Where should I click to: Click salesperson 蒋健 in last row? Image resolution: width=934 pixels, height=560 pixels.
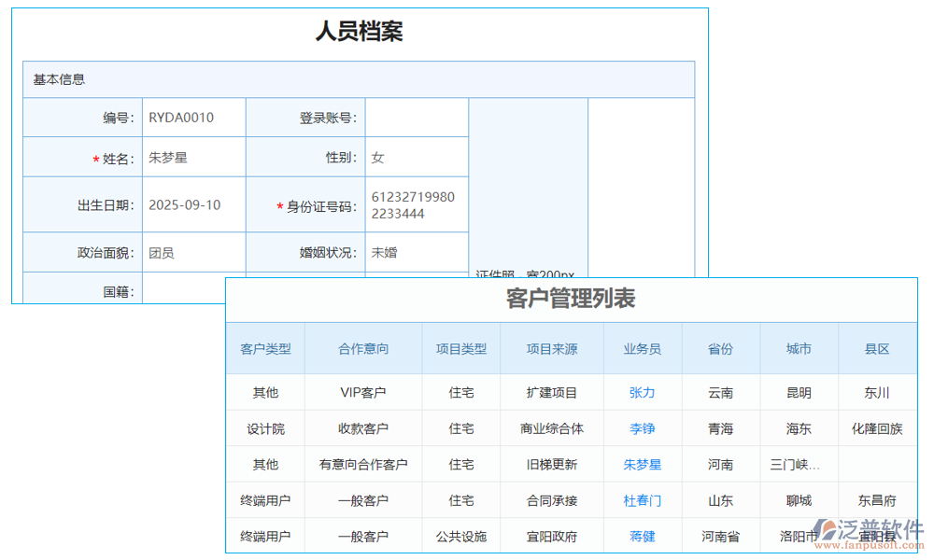(641, 536)
